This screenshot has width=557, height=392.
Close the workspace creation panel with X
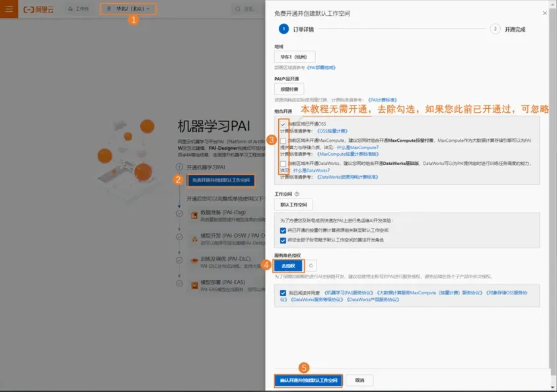pos(544,13)
